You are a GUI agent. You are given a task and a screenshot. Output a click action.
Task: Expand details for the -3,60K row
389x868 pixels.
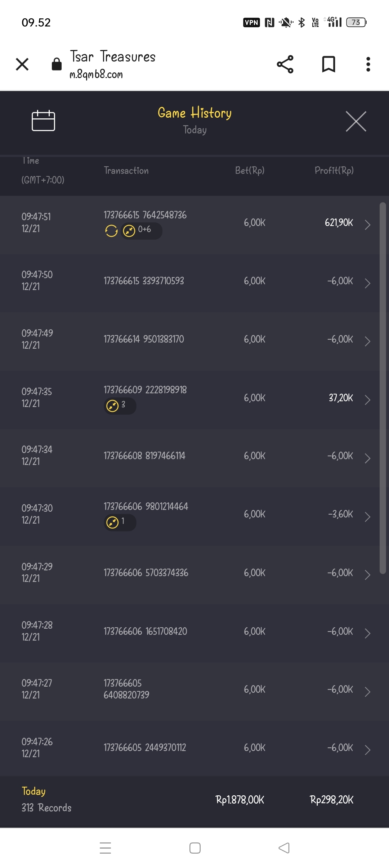[367, 516]
